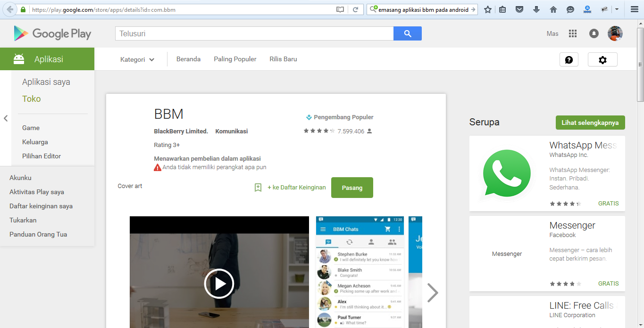Open the Rilis Baru tab
This screenshot has width=644, height=328.
(x=283, y=59)
